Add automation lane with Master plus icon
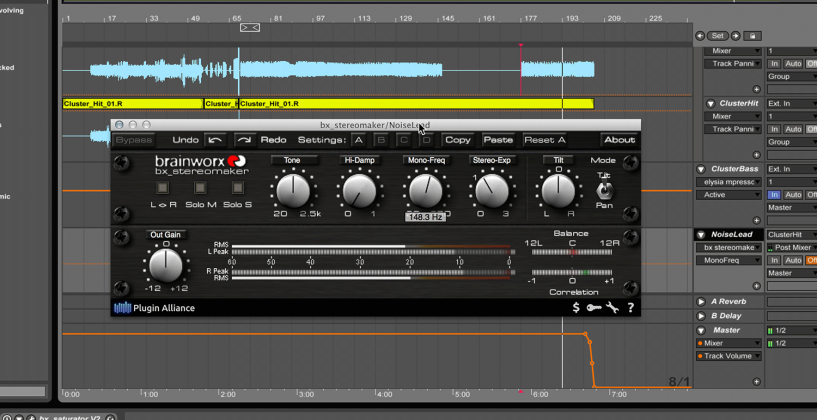The width and height of the screenshot is (817, 420). [x=757, y=382]
